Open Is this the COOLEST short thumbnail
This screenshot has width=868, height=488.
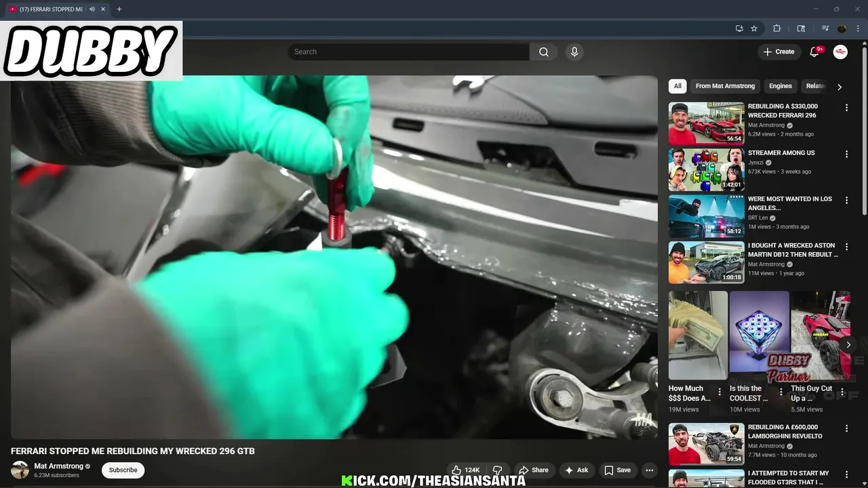tap(759, 335)
